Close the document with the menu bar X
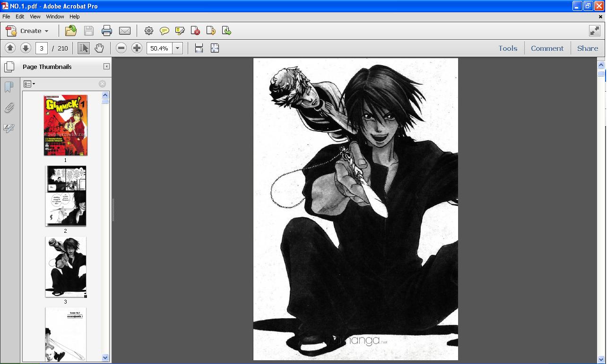Image resolution: width=607 pixels, height=364 pixels. 600,17
